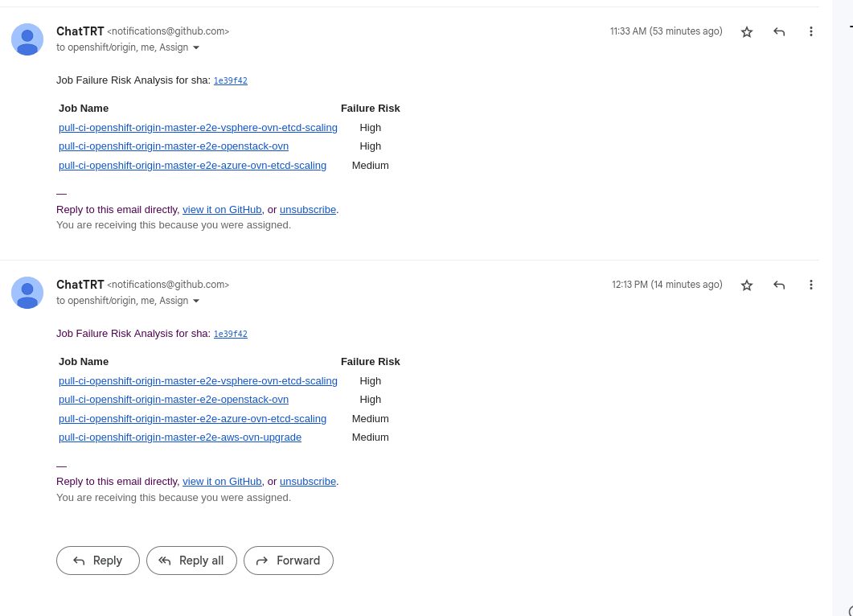
Task: Click sender avatar of first ChatTRT message
Action: tap(27, 39)
